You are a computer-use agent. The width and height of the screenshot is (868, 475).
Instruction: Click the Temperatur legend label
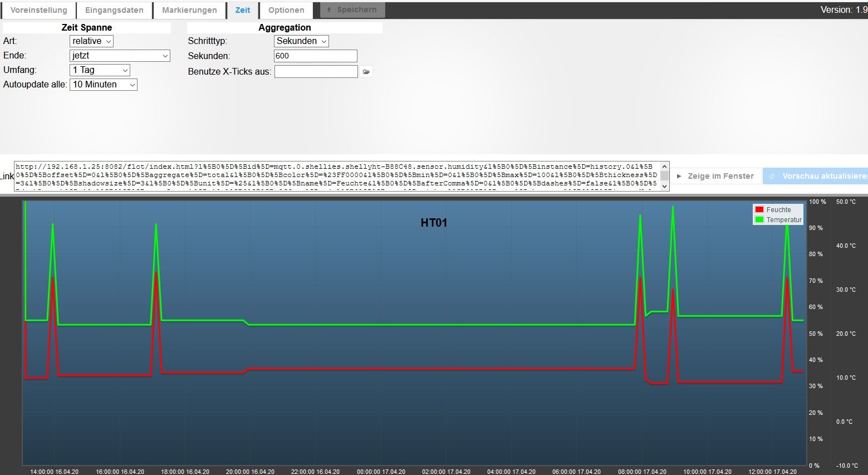click(784, 220)
